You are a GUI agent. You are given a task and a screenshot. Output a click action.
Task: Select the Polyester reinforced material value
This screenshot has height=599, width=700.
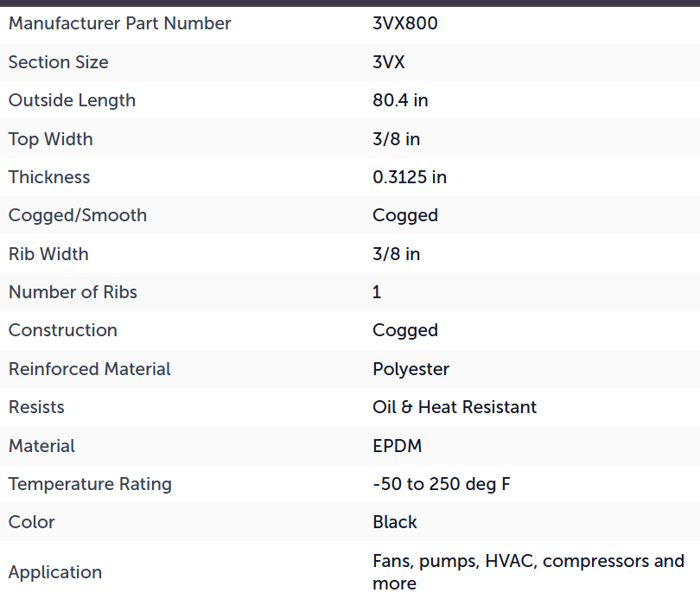pyautogui.click(x=410, y=370)
